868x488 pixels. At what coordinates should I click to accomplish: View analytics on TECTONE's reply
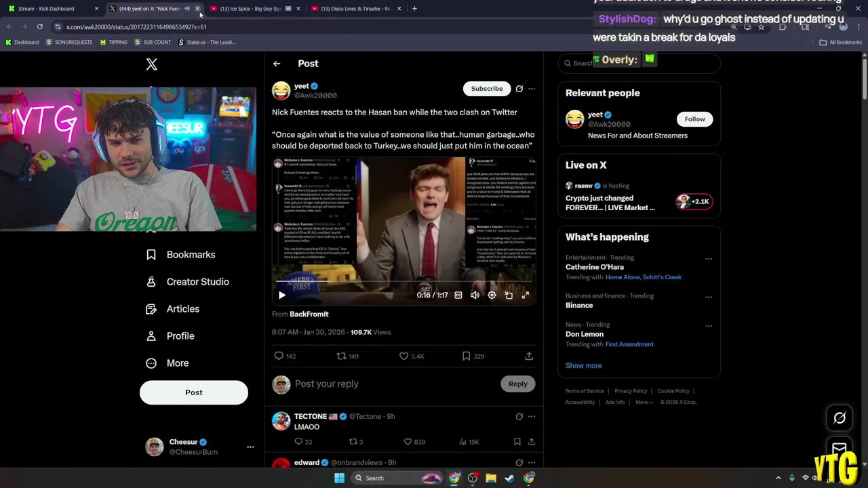tap(469, 442)
